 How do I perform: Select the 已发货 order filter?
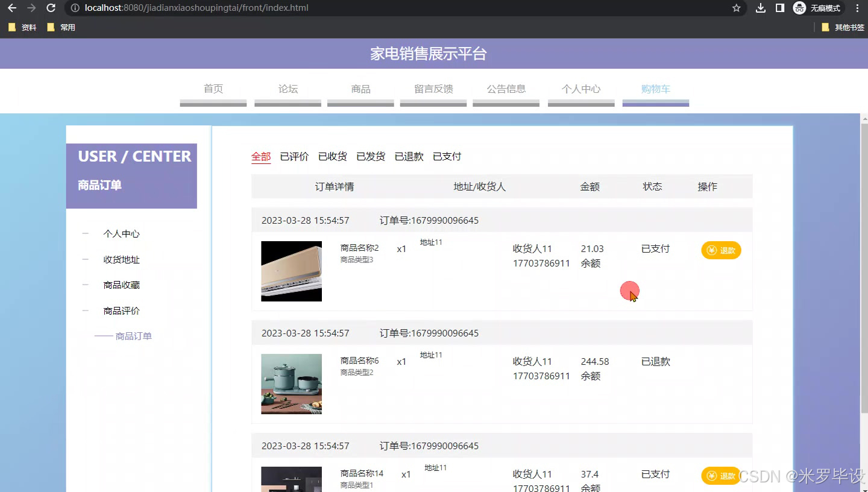[x=371, y=156]
